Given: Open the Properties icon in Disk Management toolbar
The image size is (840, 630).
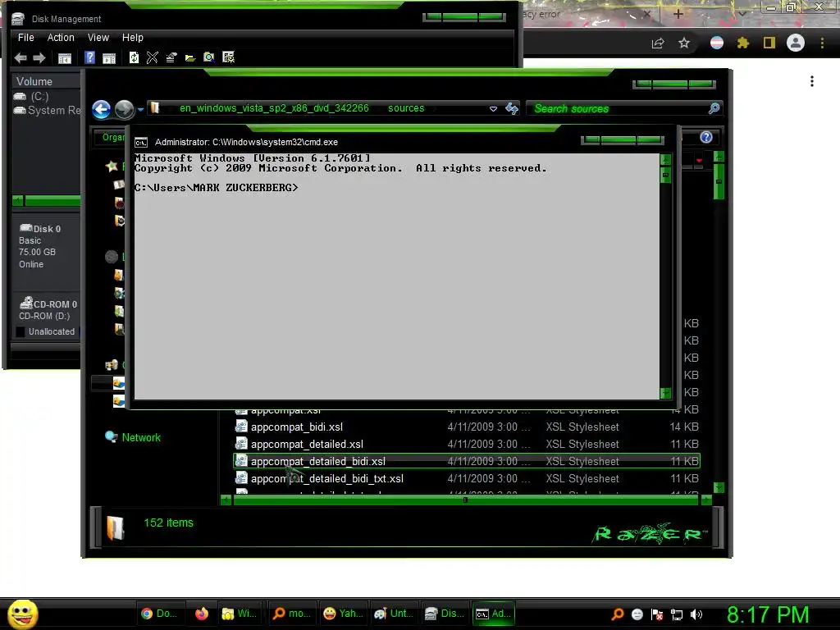Looking at the screenshot, I should [171, 57].
